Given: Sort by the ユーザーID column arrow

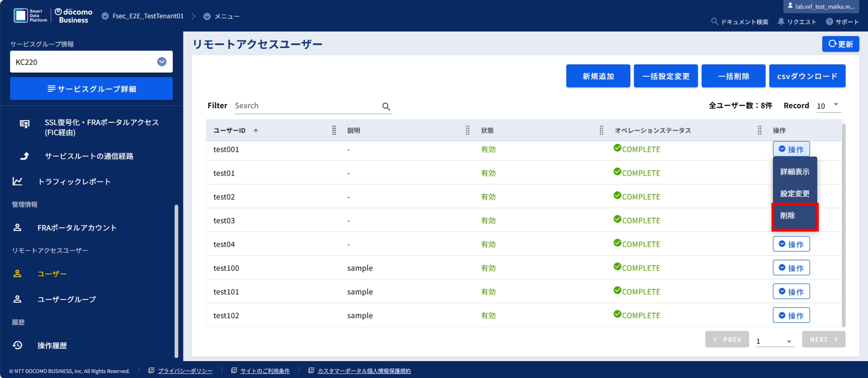Looking at the screenshot, I should (x=256, y=131).
